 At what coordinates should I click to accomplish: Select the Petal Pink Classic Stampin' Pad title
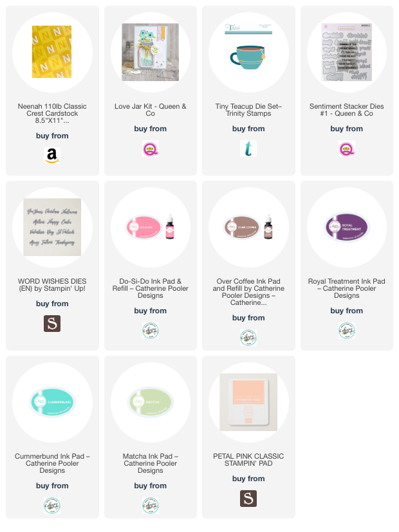pyautogui.click(x=248, y=460)
